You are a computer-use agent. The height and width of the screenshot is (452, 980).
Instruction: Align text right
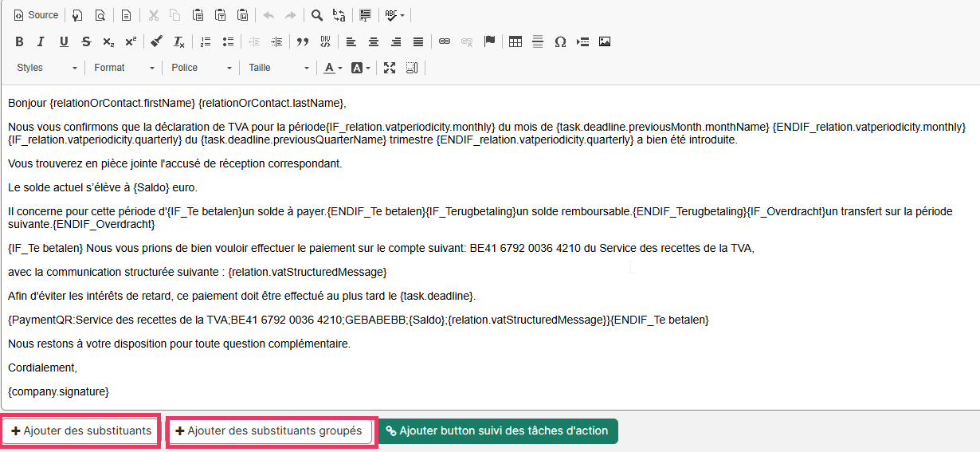396,41
